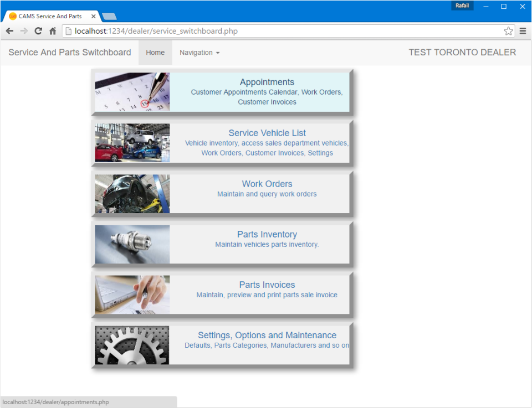Reload the page with refresh icon

coord(38,31)
